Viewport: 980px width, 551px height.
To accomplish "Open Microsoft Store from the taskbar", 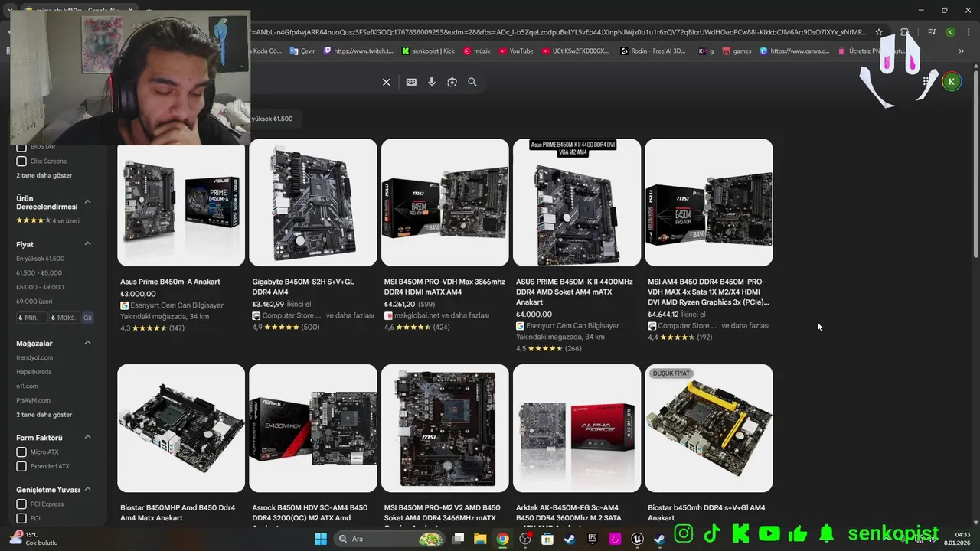I will (x=547, y=539).
